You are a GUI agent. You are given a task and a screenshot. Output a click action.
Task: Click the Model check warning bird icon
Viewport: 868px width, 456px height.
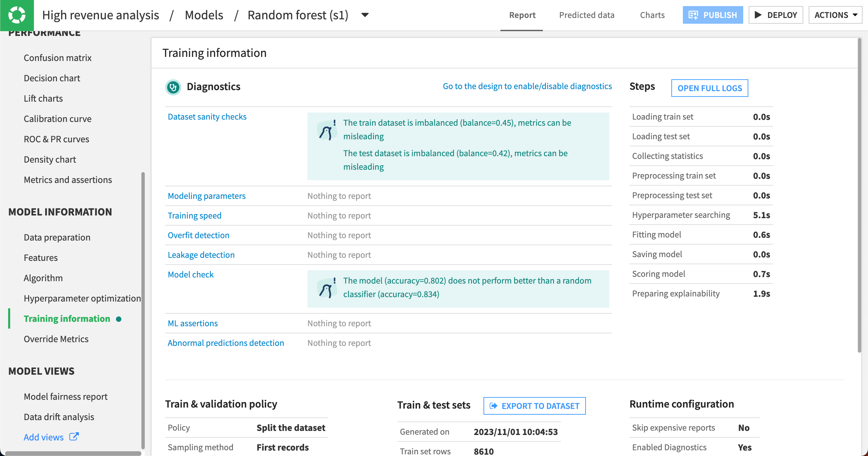[327, 288]
